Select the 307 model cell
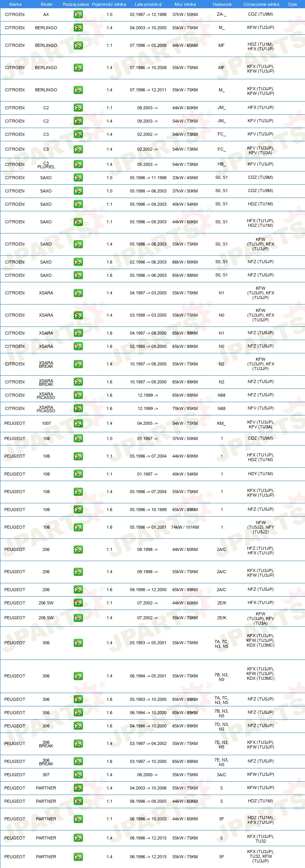 click(46, 775)
